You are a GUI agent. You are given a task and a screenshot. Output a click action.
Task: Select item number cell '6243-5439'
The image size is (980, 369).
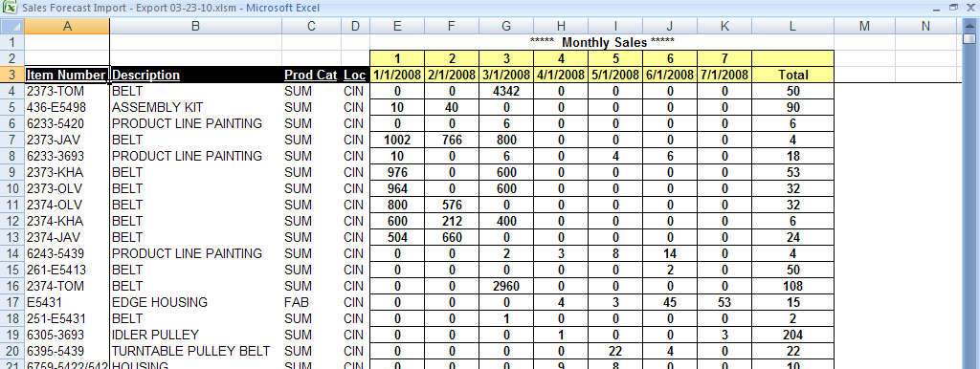click(x=67, y=253)
